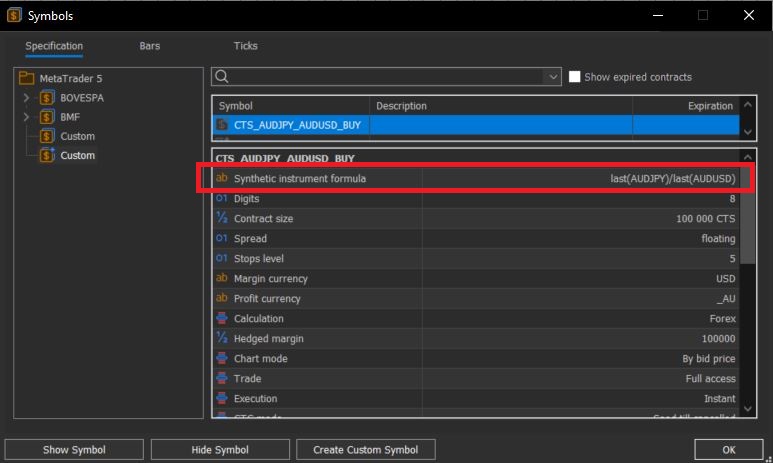
Task: Click the Show Symbol button
Action: click(74, 450)
